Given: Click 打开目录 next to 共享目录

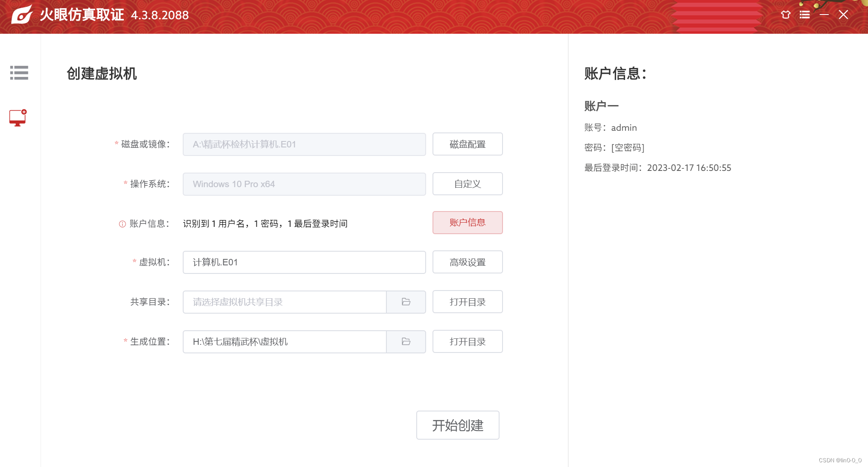Looking at the screenshot, I should 468,302.
